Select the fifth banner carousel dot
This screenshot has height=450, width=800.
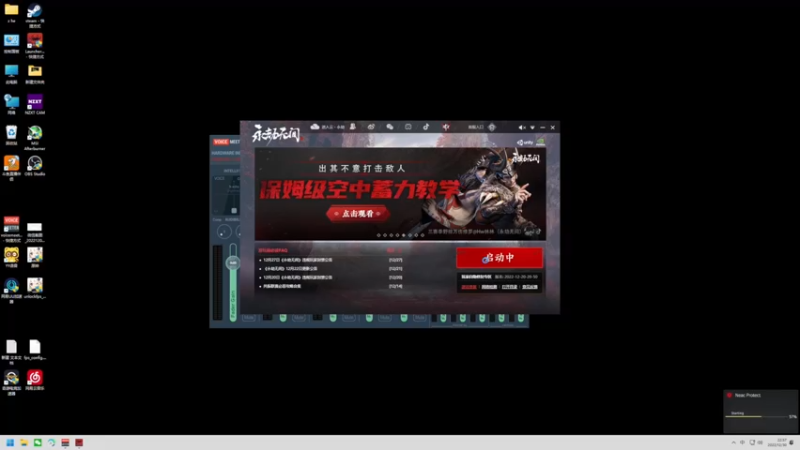point(404,235)
